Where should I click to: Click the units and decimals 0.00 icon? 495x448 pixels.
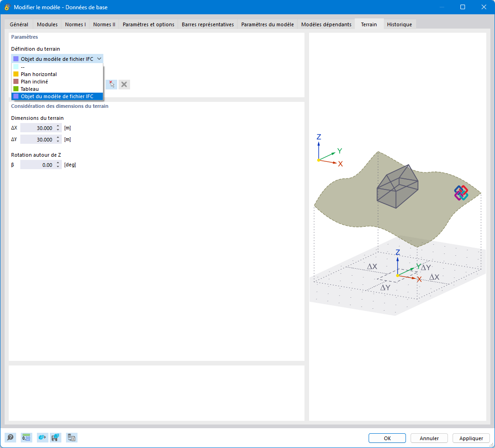pos(26,437)
